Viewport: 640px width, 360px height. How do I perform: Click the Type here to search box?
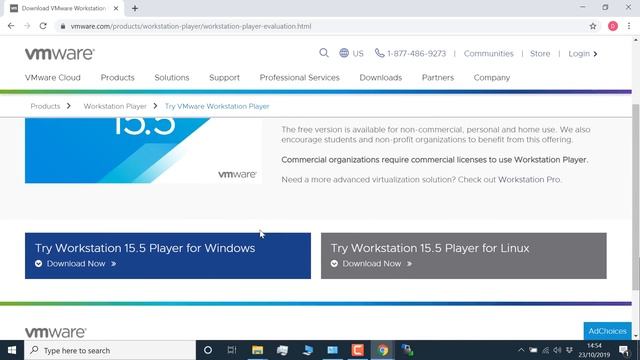(x=110, y=350)
